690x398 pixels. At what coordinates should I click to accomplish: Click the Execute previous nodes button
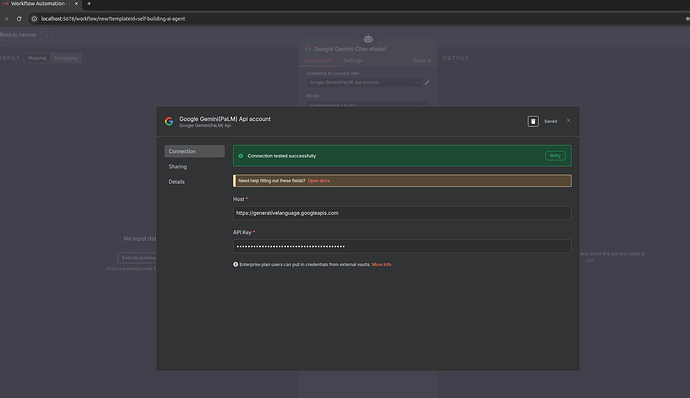tap(137, 258)
